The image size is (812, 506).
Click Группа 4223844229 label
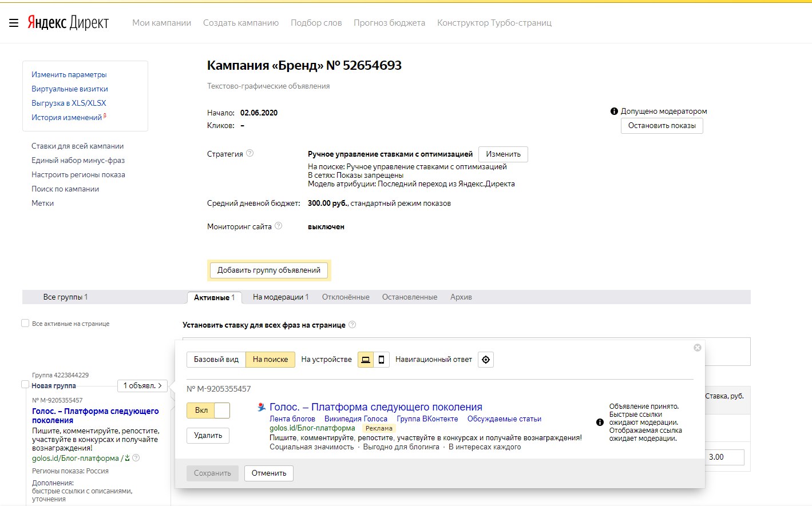click(60, 375)
